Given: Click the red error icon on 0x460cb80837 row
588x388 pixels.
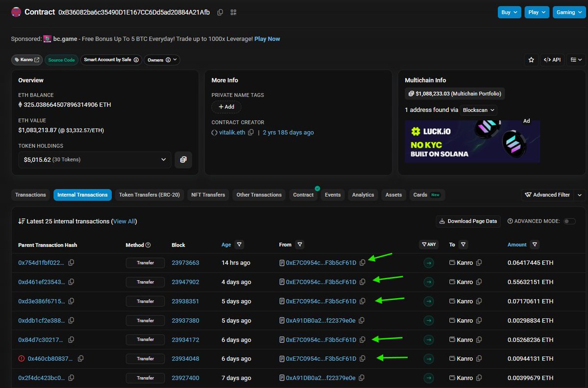Looking at the screenshot, I should tap(21, 359).
